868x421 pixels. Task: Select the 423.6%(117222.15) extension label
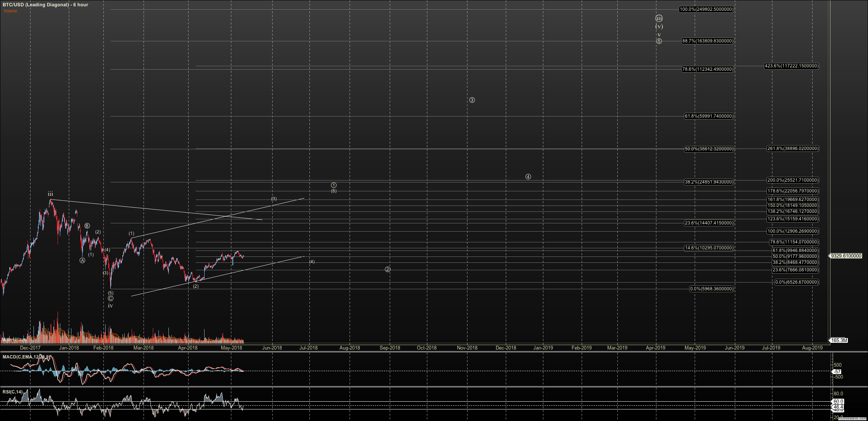pos(791,66)
